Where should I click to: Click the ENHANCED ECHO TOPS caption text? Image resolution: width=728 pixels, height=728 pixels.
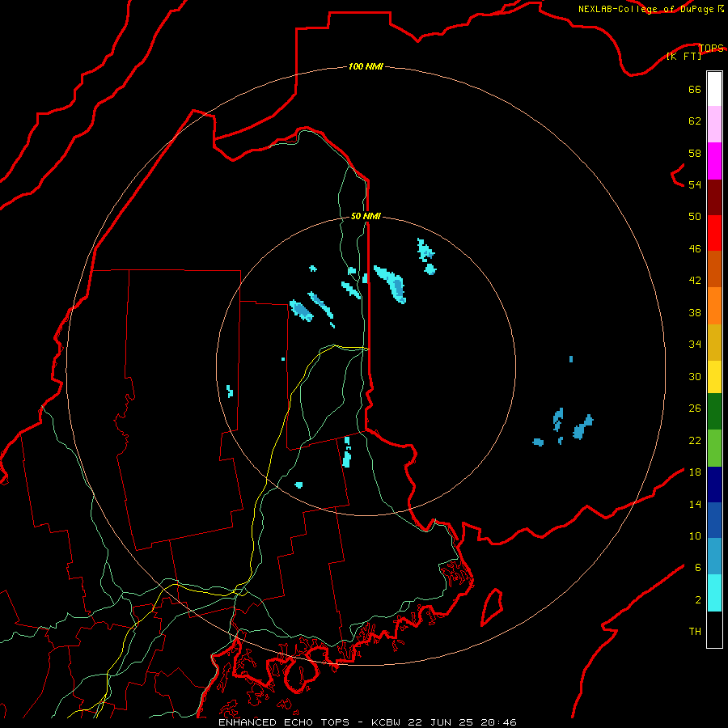pyautogui.click(x=284, y=722)
